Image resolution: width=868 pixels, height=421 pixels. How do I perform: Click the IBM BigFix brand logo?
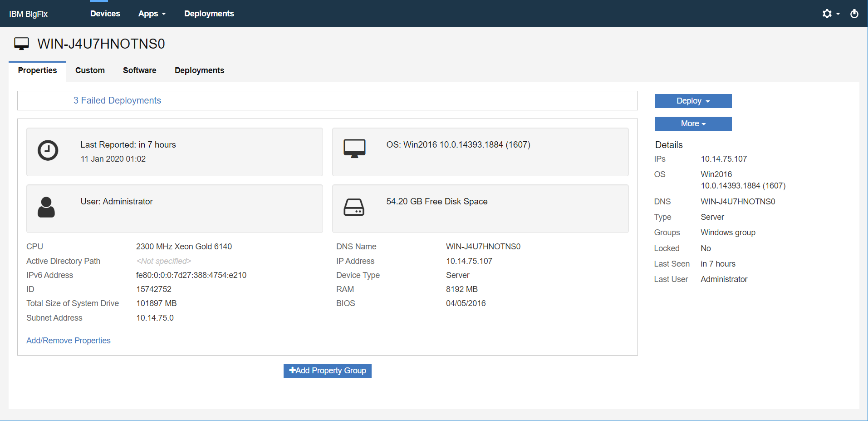(x=28, y=14)
